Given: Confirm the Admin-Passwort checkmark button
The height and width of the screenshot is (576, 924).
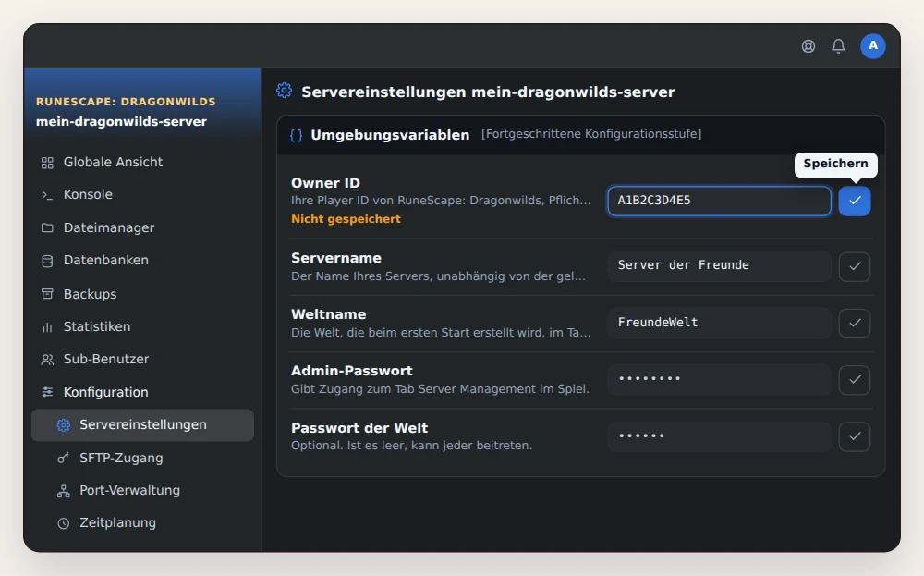Looking at the screenshot, I should 855,380.
